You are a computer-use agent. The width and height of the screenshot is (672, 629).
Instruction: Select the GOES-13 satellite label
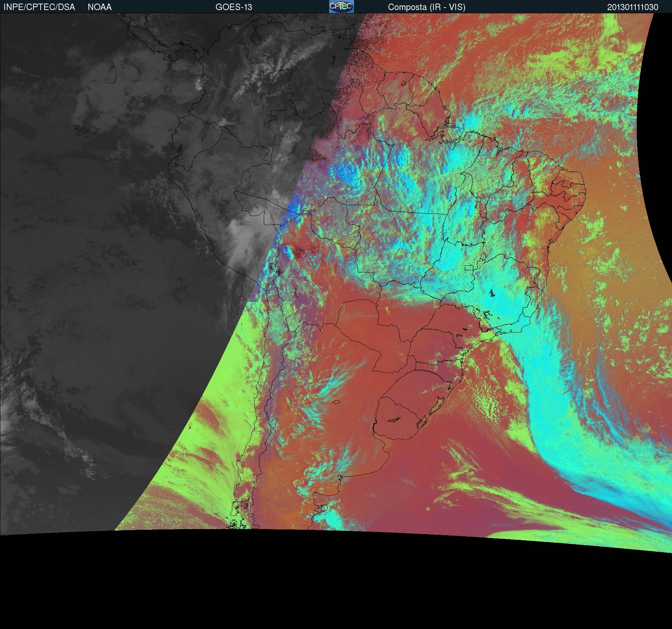[234, 7]
